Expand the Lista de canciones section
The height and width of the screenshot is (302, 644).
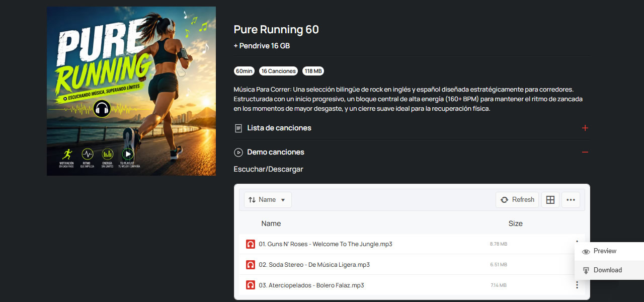[412, 128]
